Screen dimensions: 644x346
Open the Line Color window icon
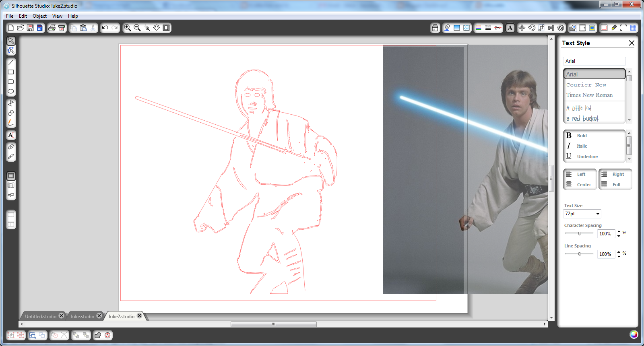point(479,28)
